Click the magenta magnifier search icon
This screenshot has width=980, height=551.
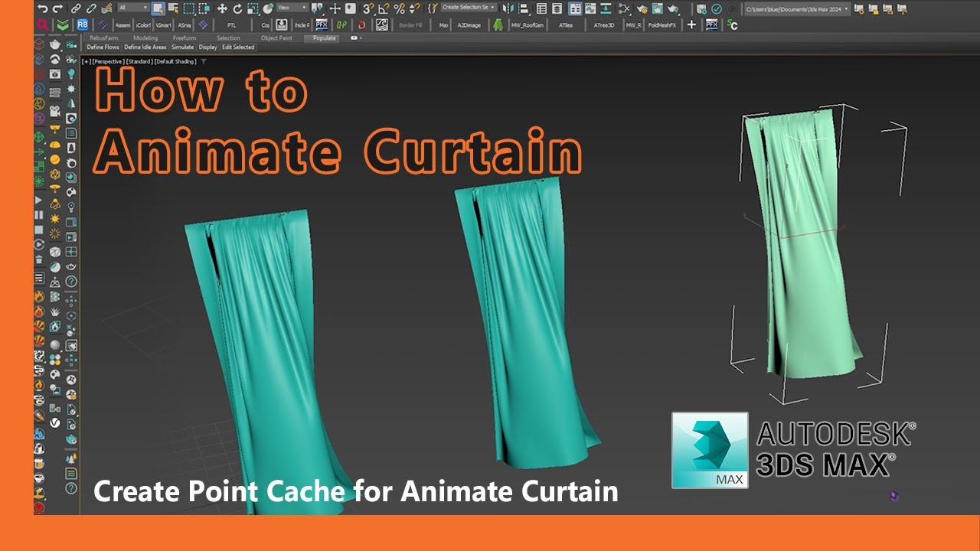pyautogui.click(x=42, y=25)
